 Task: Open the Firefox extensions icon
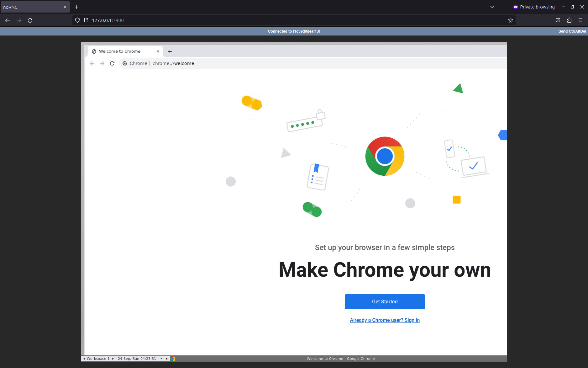point(569,20)
